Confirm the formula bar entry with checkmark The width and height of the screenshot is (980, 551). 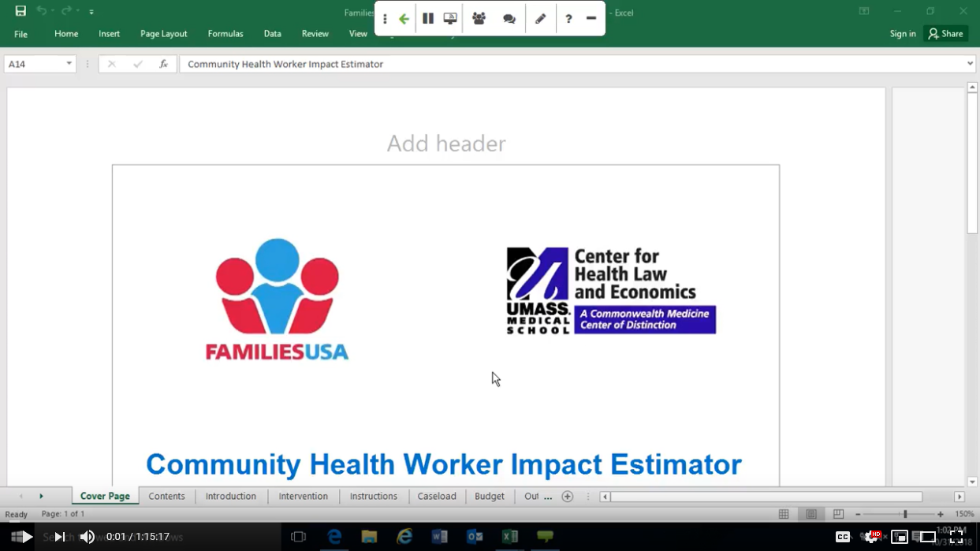tap(138, 64)
